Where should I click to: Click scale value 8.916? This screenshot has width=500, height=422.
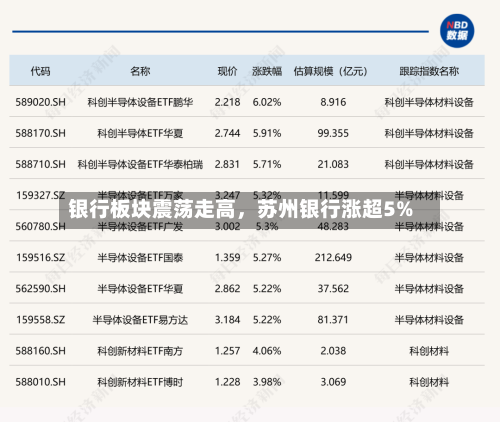pos(333,102)
